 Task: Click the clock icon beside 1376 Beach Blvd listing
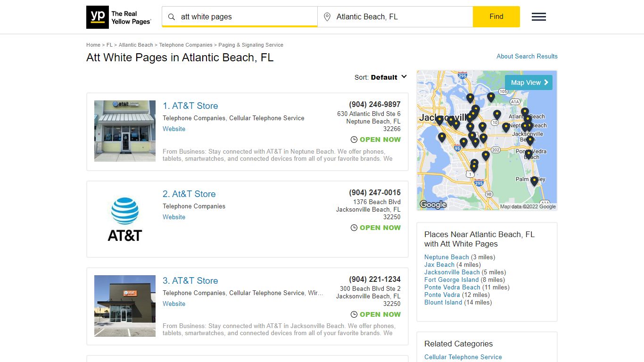(354, 228)
